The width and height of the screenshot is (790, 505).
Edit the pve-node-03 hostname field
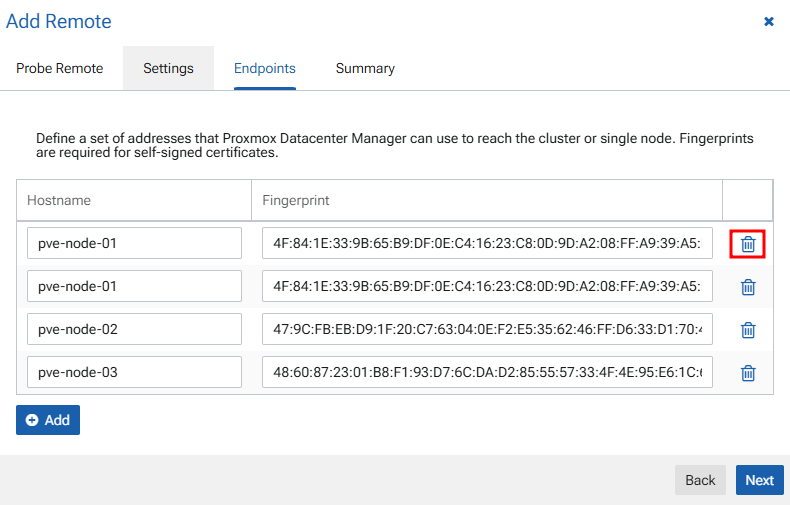[x=135, y=372]
